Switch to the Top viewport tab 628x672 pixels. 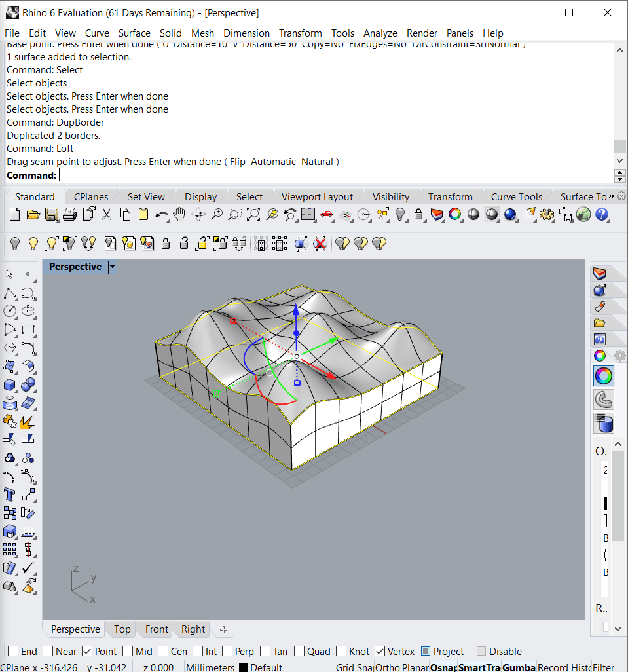pyautogui.click(x=122, y=629)
